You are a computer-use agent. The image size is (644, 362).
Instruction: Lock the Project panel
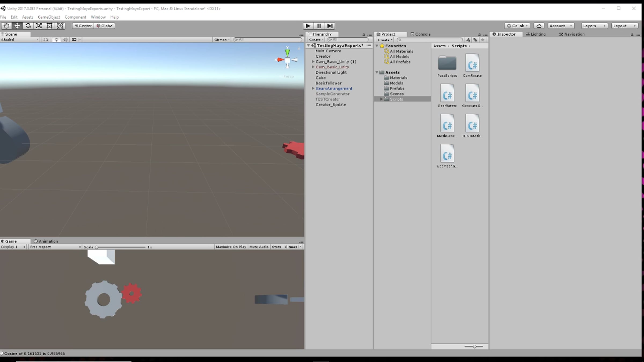point(479,35)
